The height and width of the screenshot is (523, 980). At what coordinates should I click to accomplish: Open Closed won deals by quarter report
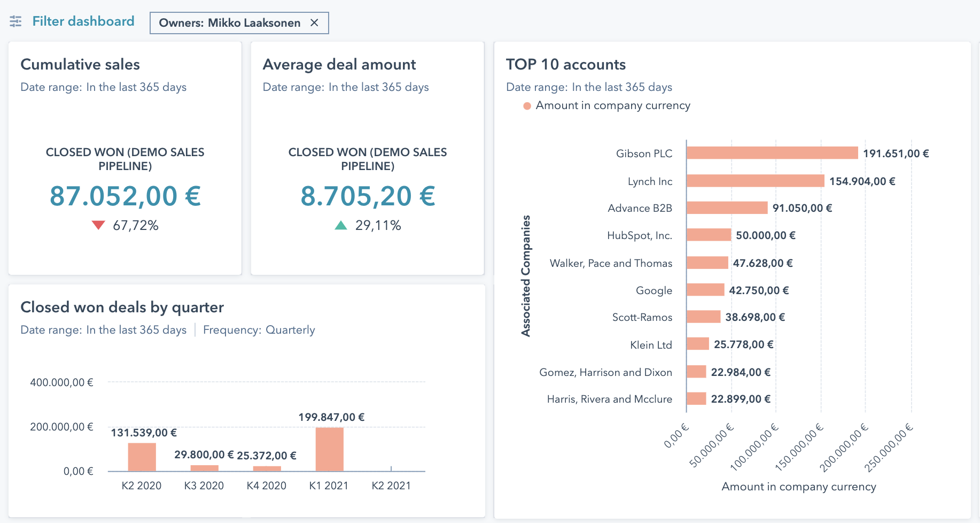122,307
